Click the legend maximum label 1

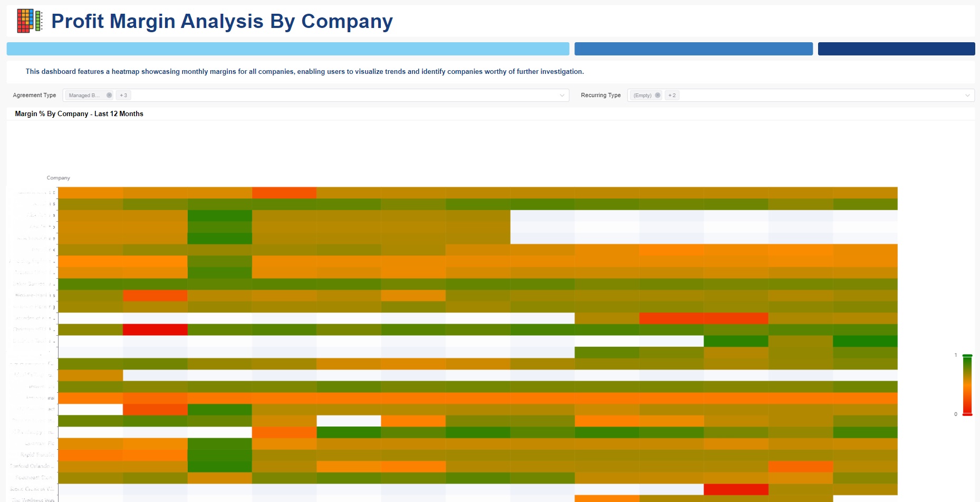[956, 355]
